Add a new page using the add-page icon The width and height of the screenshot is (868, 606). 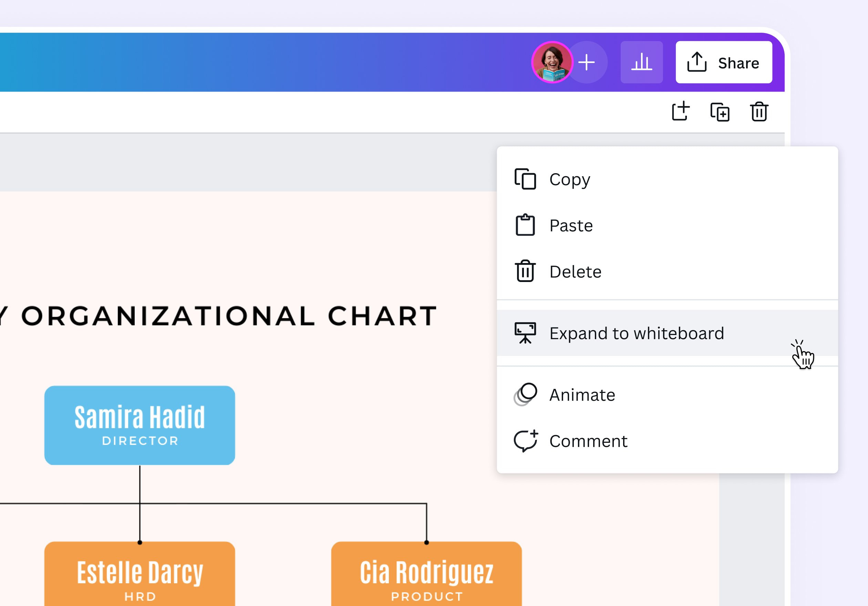[x=681, y=112]
